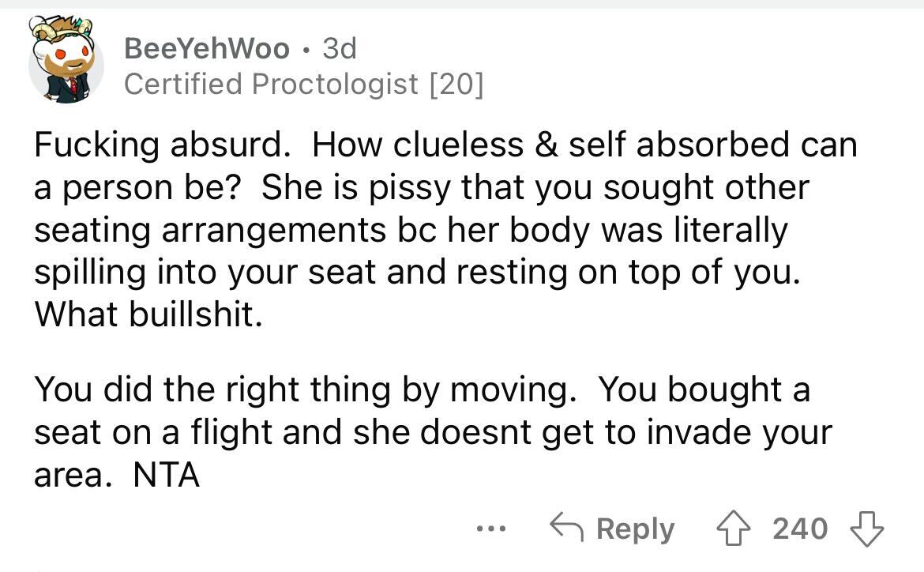Tap the 'You did the right thing' sentence
Viewport: 924px width, 572px height.
coord(306,389)
